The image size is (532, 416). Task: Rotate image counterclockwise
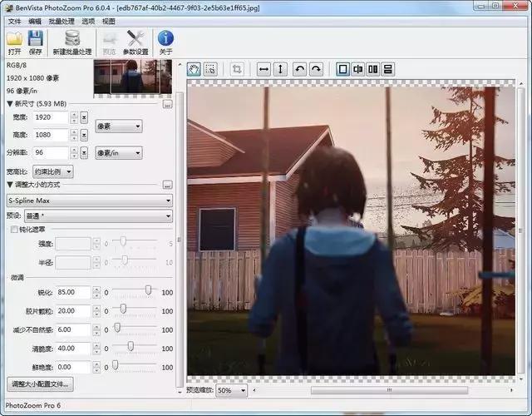299,69
